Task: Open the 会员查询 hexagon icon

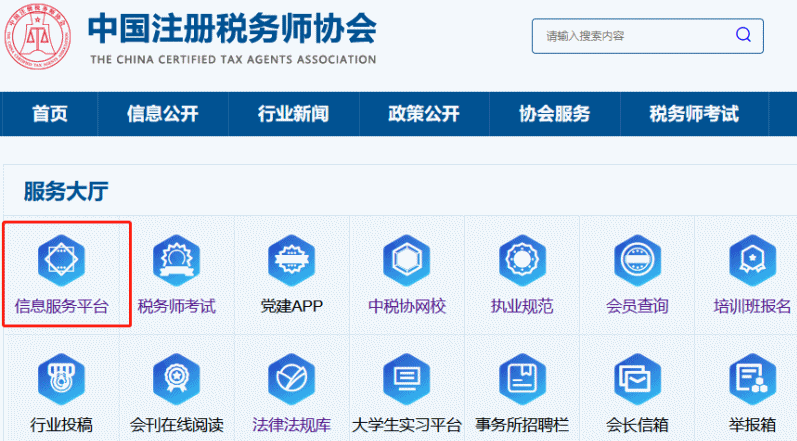Action: click(637, 260)
